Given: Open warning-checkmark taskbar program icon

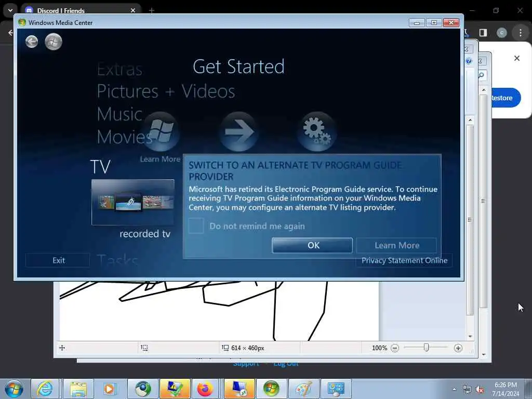Looking at the screenshot, I should [175, 389].
